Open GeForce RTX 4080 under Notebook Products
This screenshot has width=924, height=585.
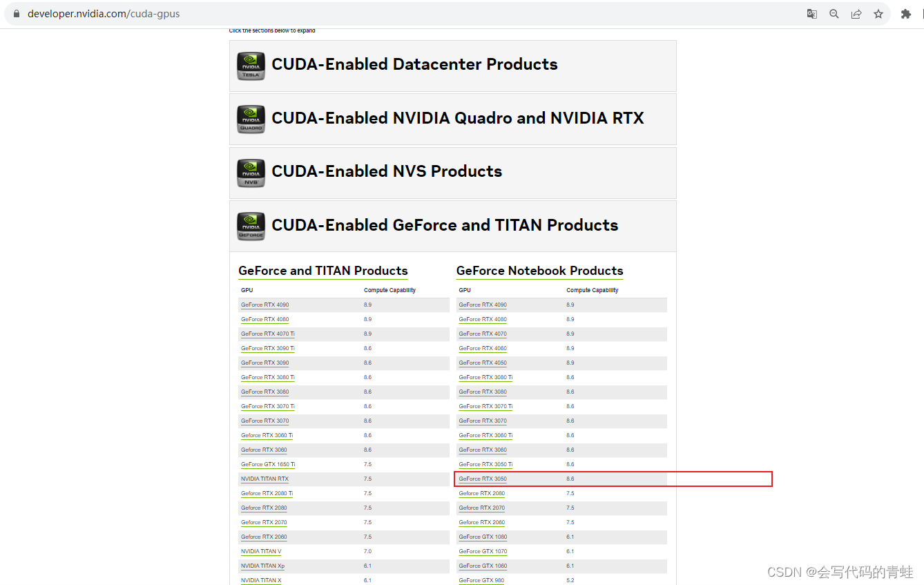483,319
